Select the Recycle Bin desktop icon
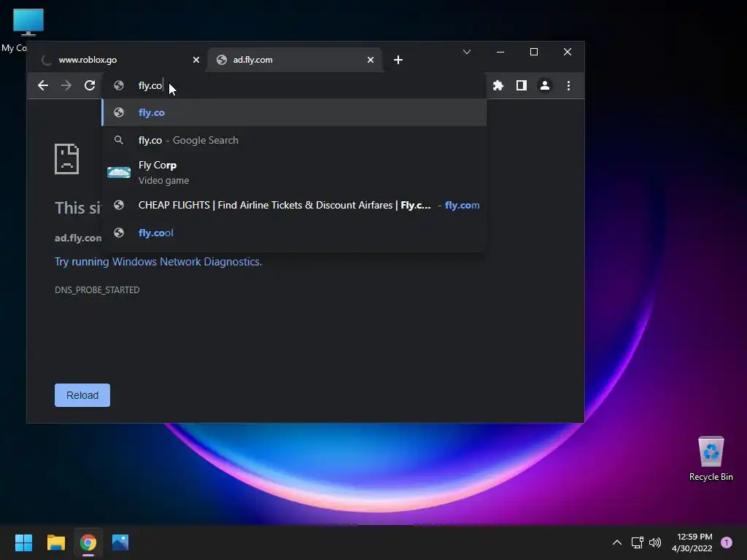The image size is (747, 560). pyautogui.click(x=711, y=459)
